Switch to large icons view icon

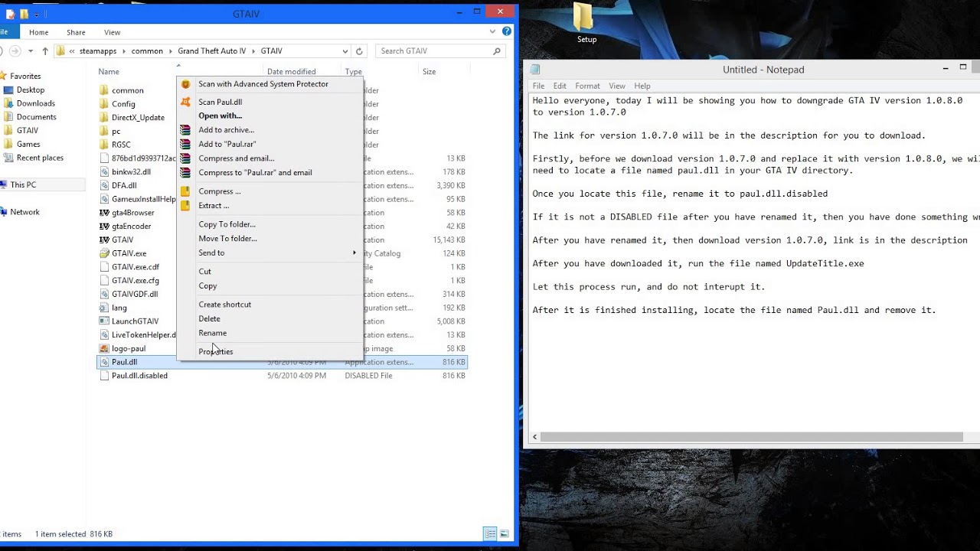coord(505,533)
